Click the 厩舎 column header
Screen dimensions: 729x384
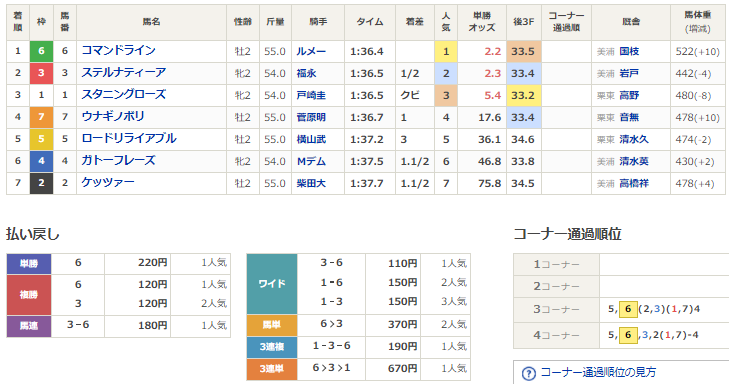(x=631, y=22)
